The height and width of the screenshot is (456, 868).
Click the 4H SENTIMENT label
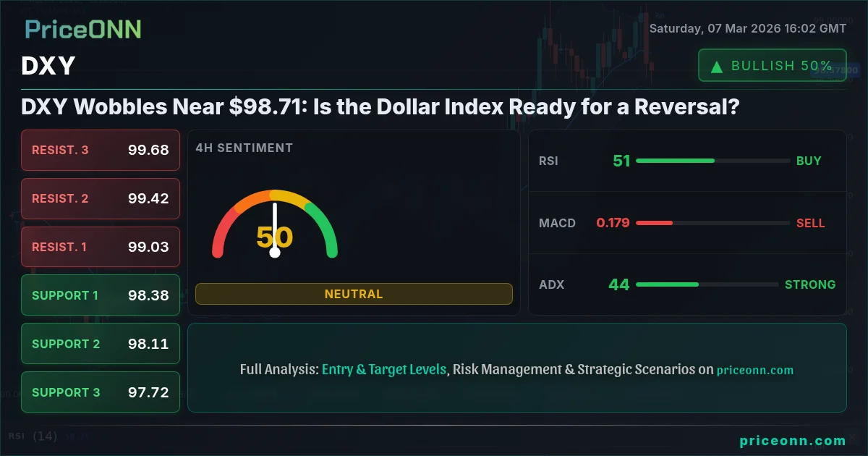[244, 148]
